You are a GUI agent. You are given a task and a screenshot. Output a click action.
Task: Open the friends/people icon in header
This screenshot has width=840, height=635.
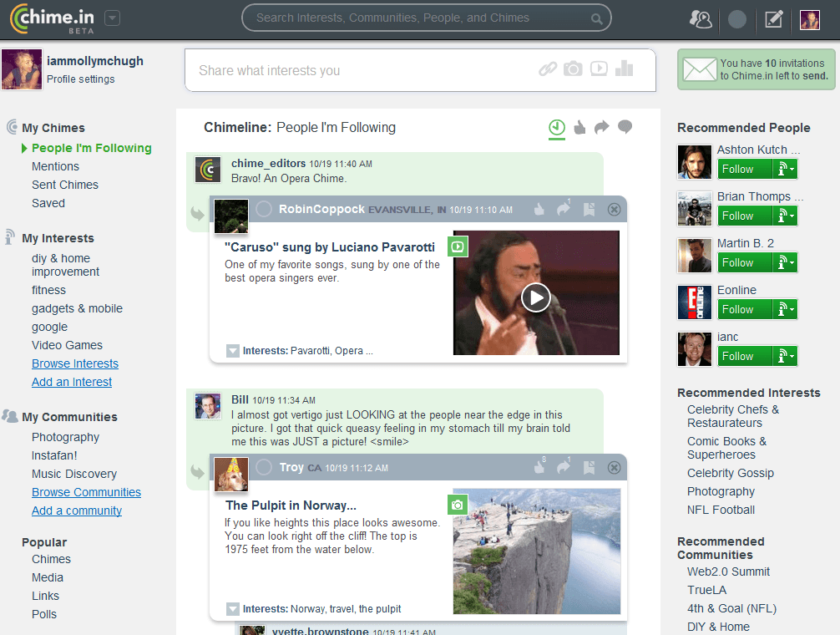(x=701, y=19)
